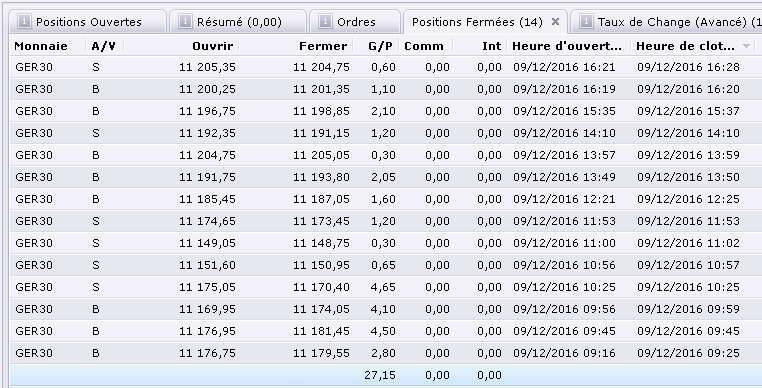Click the pin icon on Taux de Change tab

click(586, 21)
